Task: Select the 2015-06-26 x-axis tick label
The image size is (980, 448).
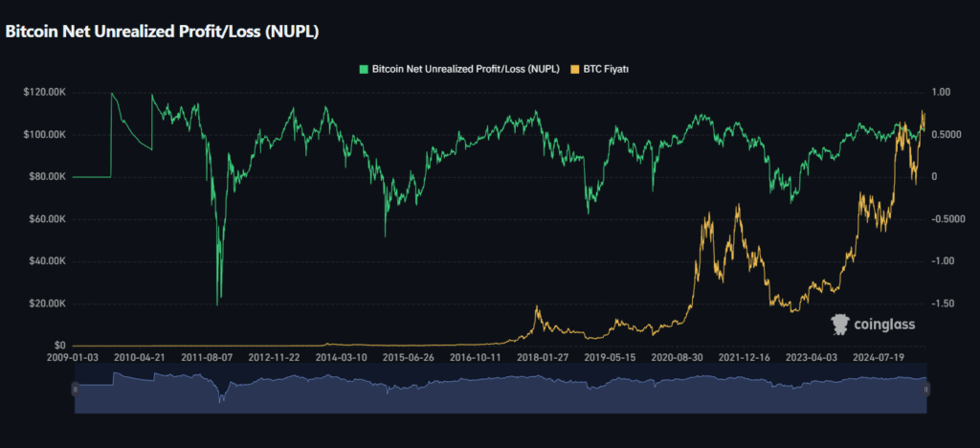Action: [x=410, y=357]
